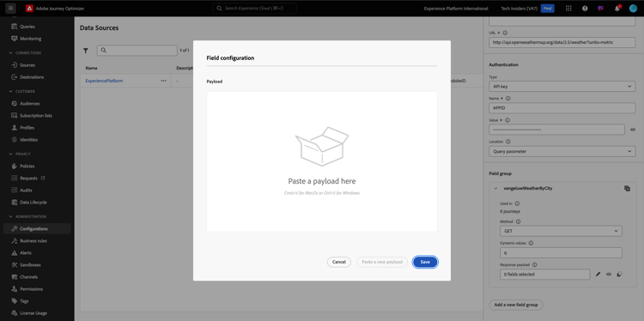The width and height of the screenshot is (644, 321).
Task: Click the data sources search field
Action: tap(137, 50)
